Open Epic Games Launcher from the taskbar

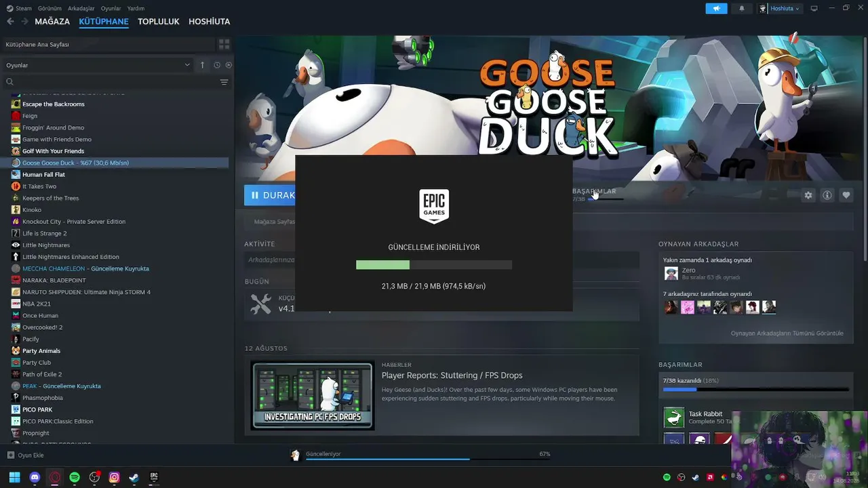coord(154,477)
